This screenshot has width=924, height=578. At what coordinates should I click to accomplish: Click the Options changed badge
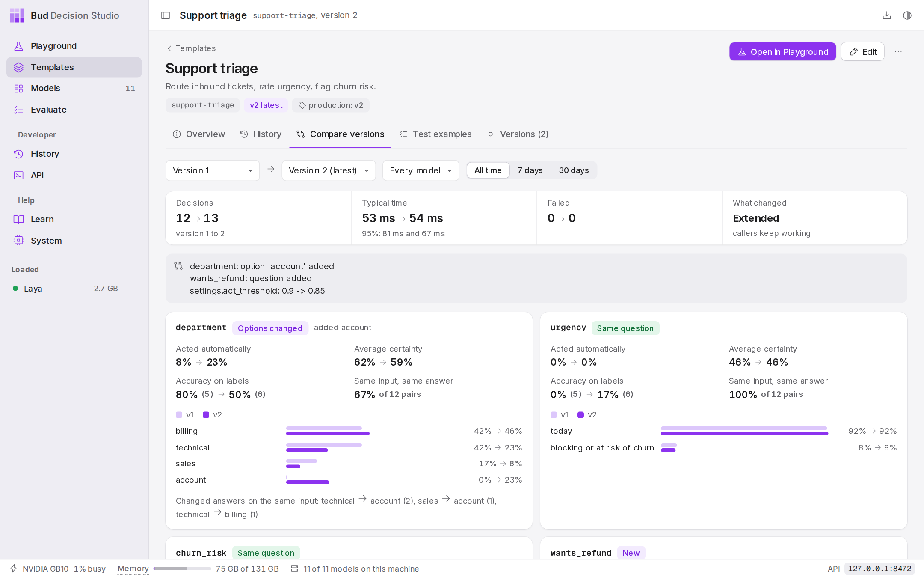[x=270, y=328]
